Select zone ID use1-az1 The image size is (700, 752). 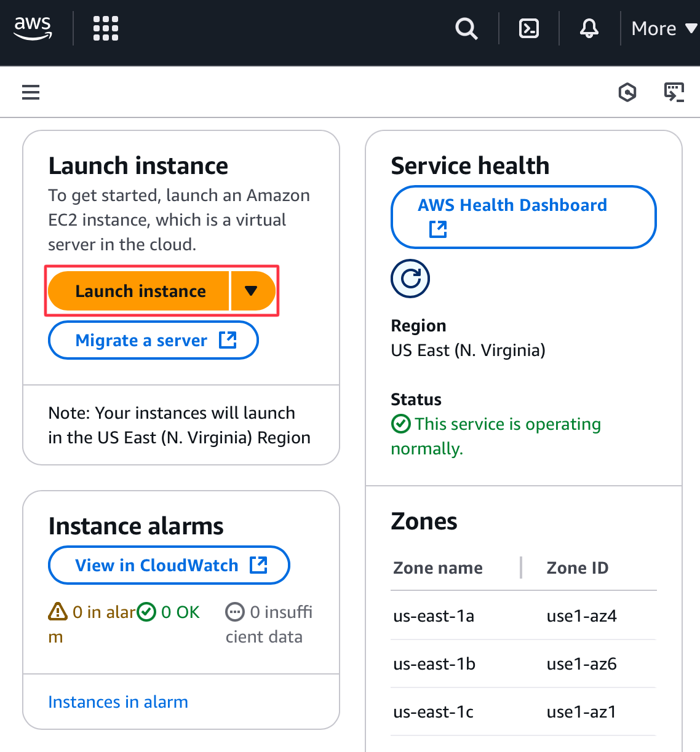point(581,711)
